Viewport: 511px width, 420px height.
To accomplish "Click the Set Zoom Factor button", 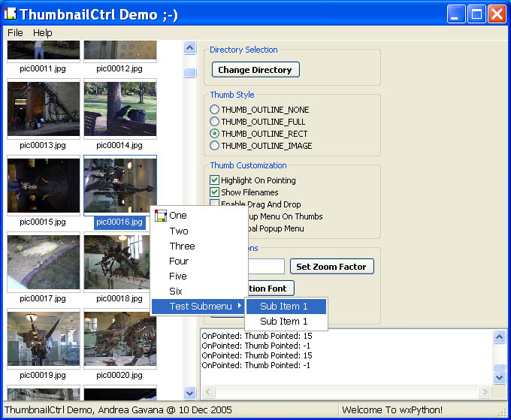I will pyautogui.click(x=331, y=267).
